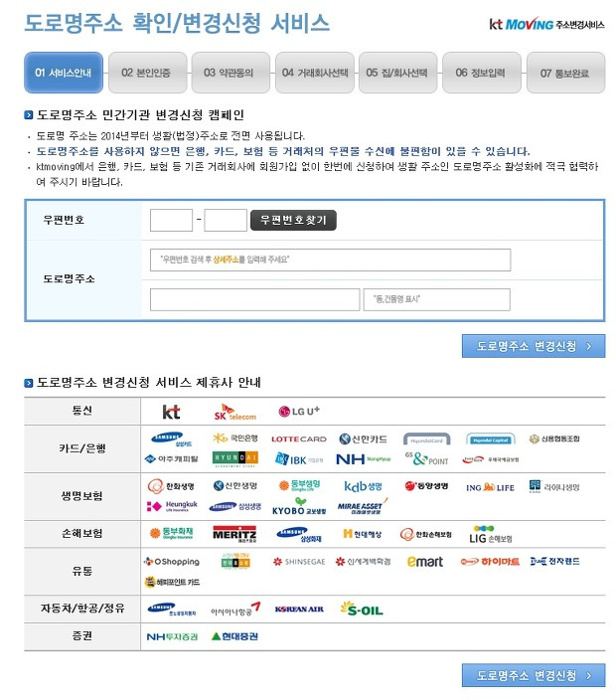Image resolution: width=616 pixels, height=700 pixels.
Task: Choose the 아주캐피탈 logo
Action: [x=171, y=459]
